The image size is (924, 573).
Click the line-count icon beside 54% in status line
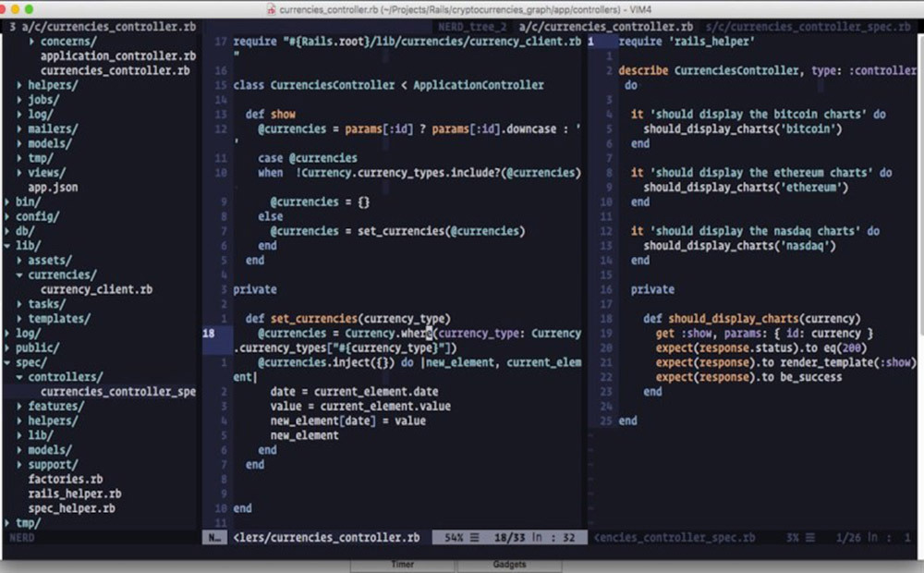click(474, 537)
